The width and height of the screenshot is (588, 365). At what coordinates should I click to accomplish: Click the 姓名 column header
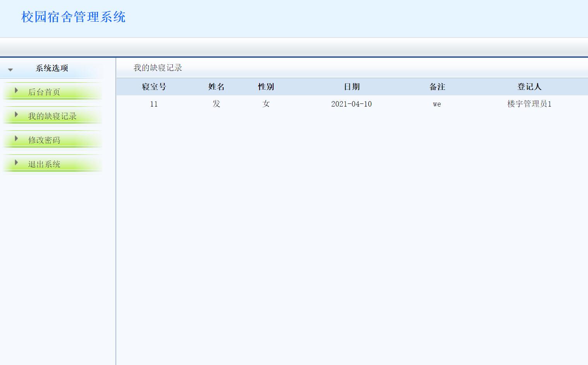(215, 86)
